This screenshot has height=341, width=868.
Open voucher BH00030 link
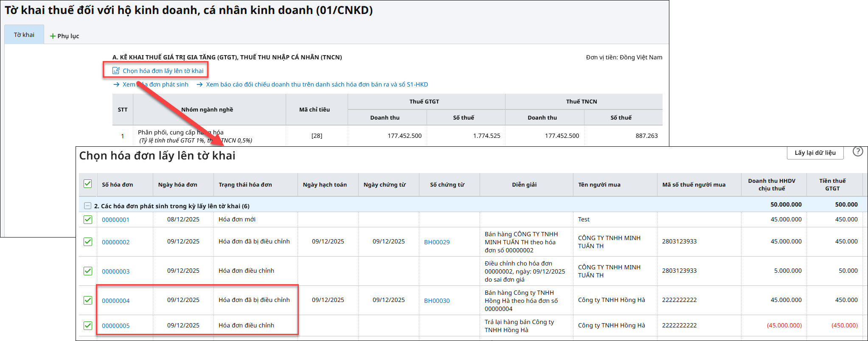[437, 301]
